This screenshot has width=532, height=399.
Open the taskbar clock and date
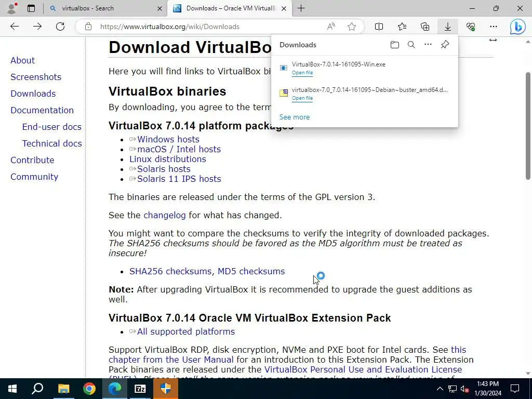[487, 389]
